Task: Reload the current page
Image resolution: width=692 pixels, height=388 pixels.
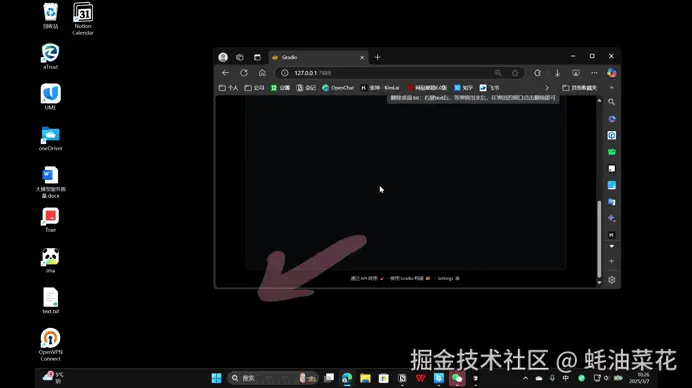Action: [x=244, y=73]
